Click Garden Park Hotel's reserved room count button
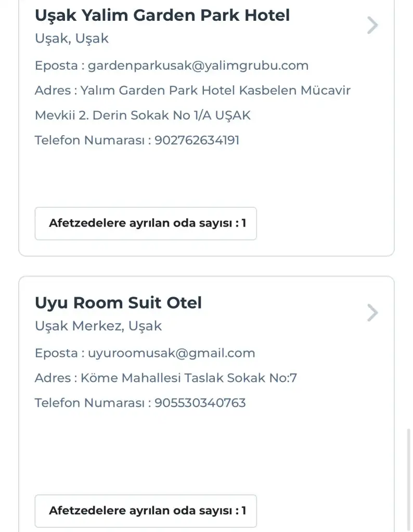Image resolution: width=413 pixels, height=532 pixels. (146, 223)
